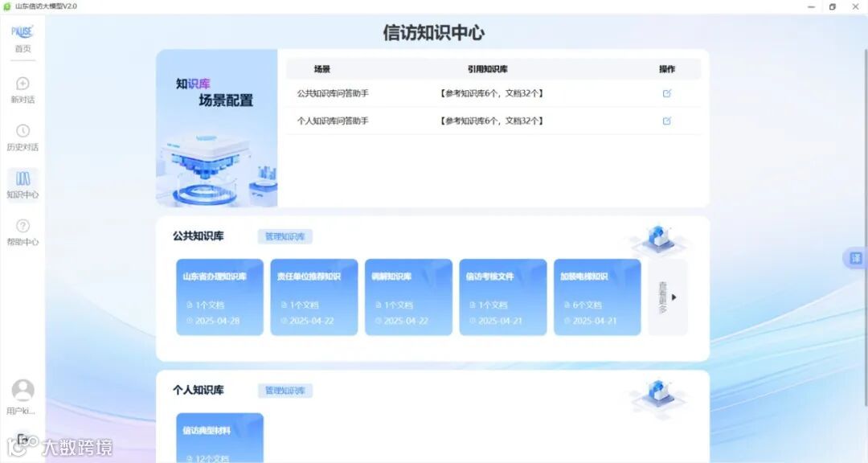Click the 场景 column header
This screenshot has height=463, width=868.
[x=322, y=69]
